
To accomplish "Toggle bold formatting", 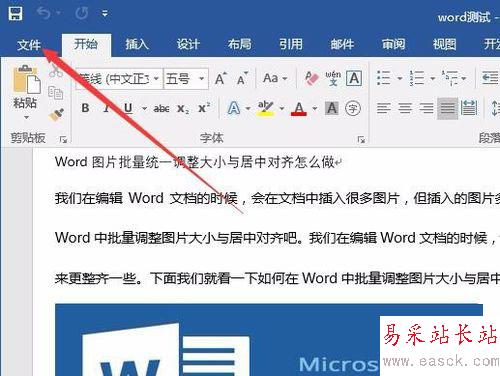I will click(85, 108).
